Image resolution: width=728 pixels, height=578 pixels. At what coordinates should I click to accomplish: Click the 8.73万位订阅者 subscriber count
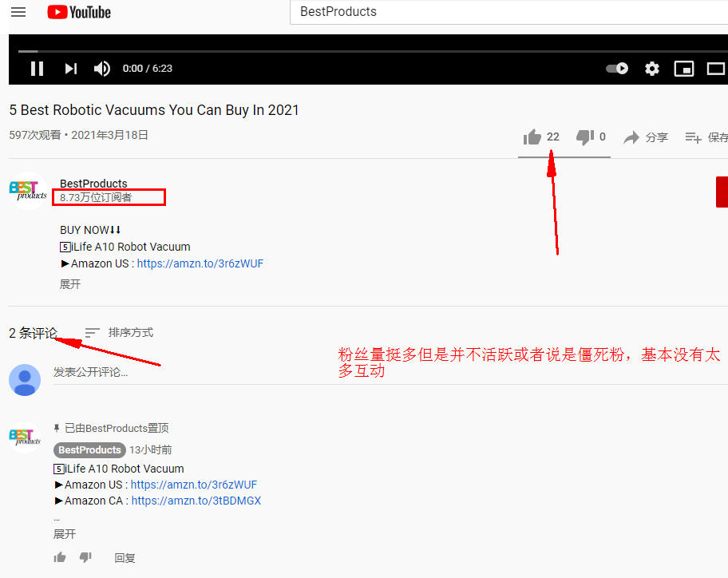point(96,197)
